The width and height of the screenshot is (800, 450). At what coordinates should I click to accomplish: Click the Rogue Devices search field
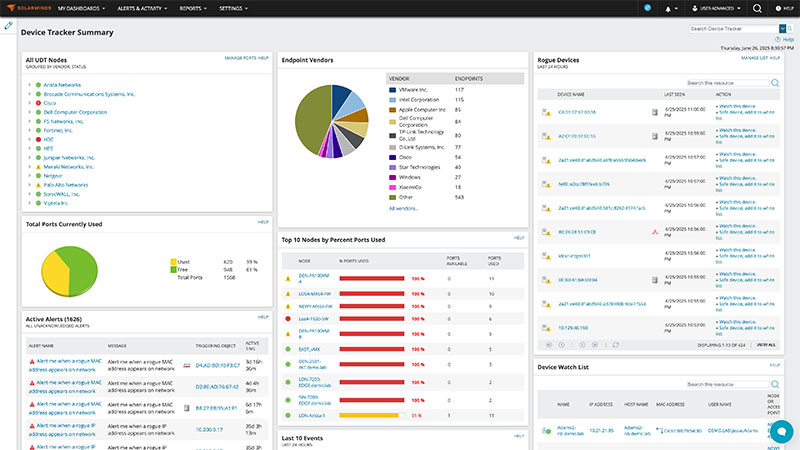pos(728,83)
